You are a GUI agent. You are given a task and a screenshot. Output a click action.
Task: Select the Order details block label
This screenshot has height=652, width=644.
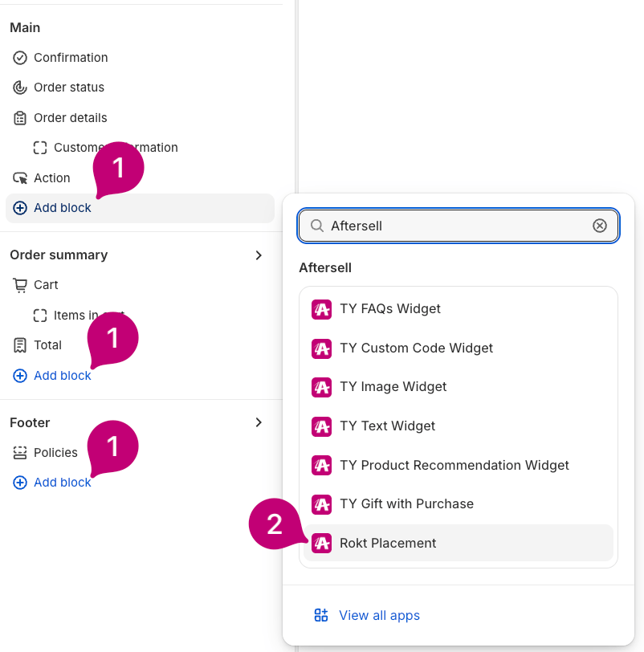point(71,118)
